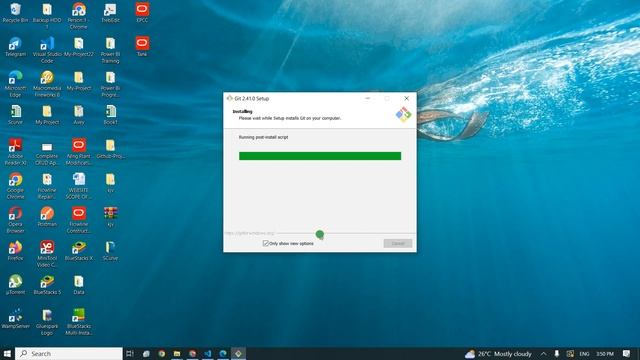Launch the Visual Studio Code desktop shortcut
The height and width of the screenshot is (360, 640).
[x=47, y=50]
